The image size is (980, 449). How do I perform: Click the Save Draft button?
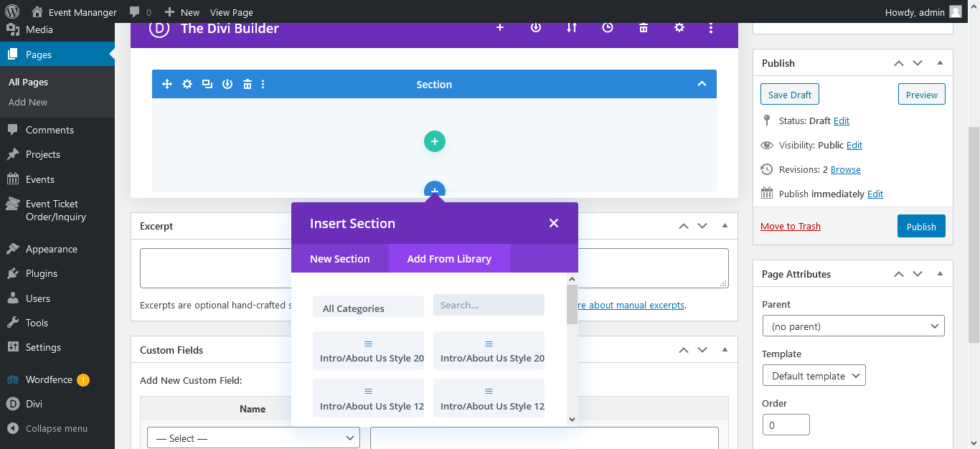[x=790, y=95]
